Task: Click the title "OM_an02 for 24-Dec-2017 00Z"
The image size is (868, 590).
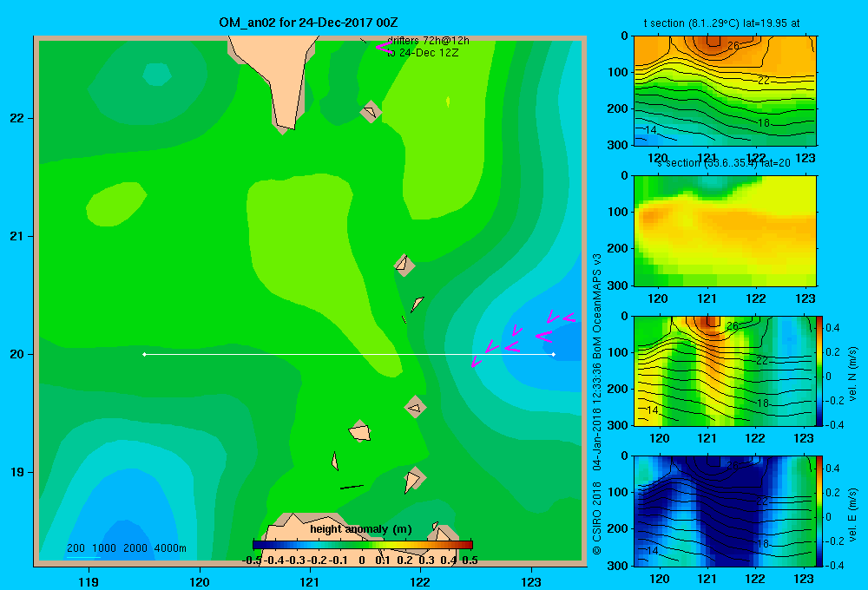Action: (x=308, y=23)
